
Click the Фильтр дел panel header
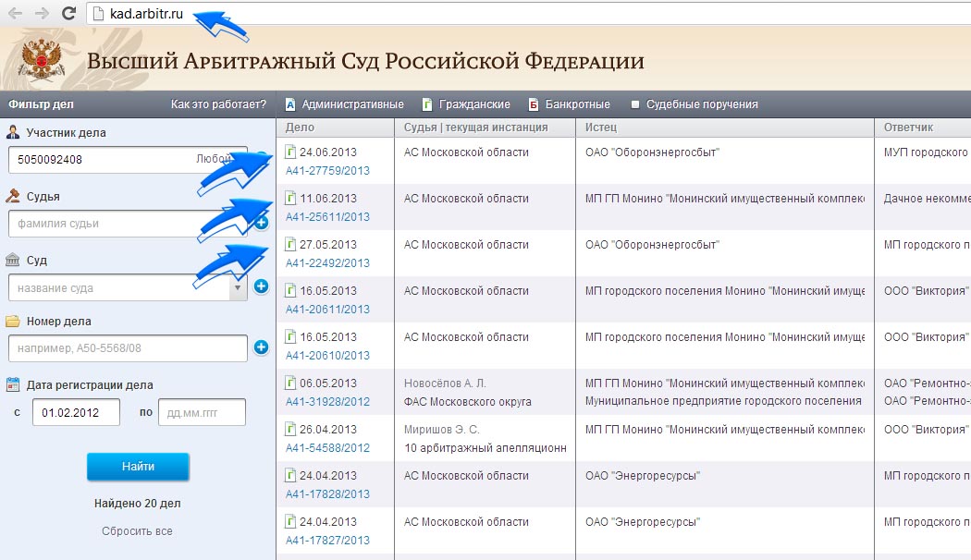[41, 104]
